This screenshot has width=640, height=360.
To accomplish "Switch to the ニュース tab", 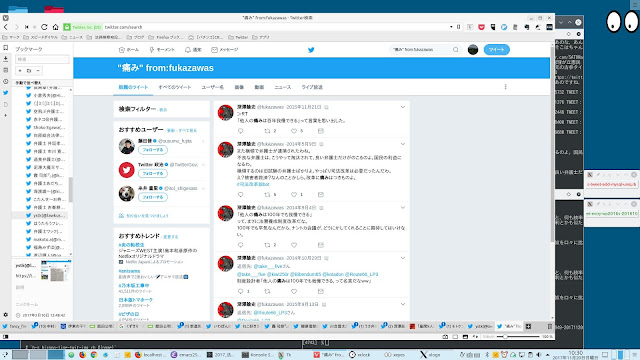I will click(282, 87).
